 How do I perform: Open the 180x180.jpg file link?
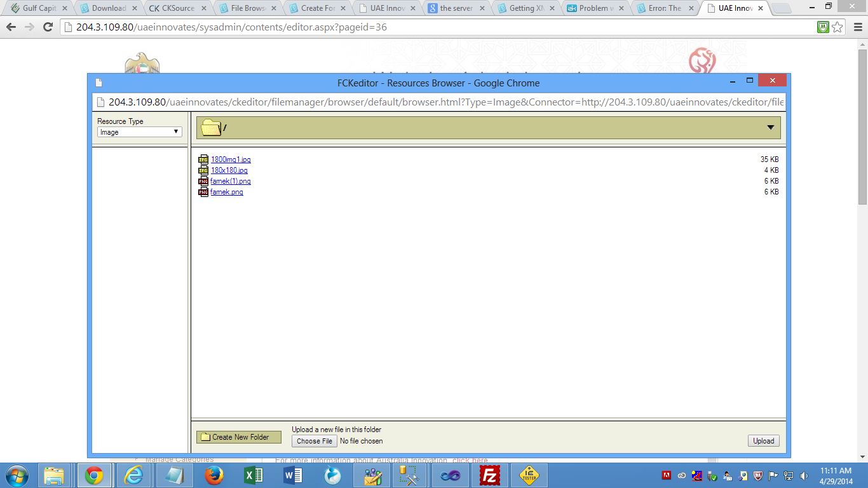tap(229, 170)
